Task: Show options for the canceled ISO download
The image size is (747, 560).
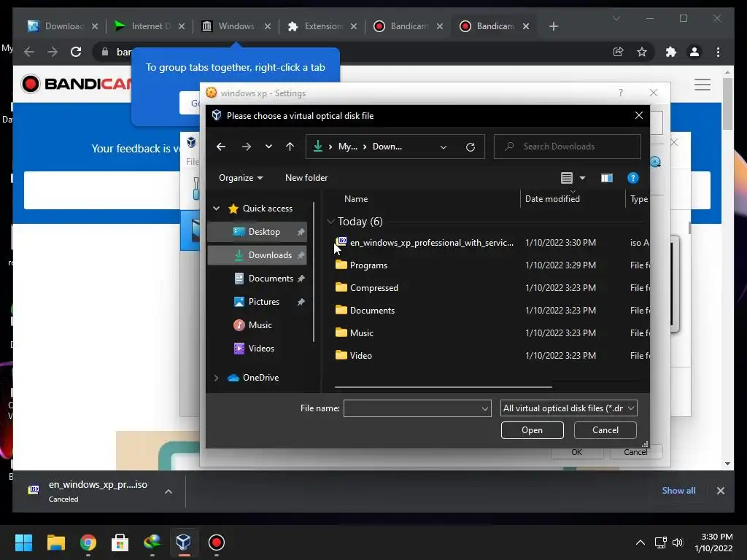Action: point(169,491)
